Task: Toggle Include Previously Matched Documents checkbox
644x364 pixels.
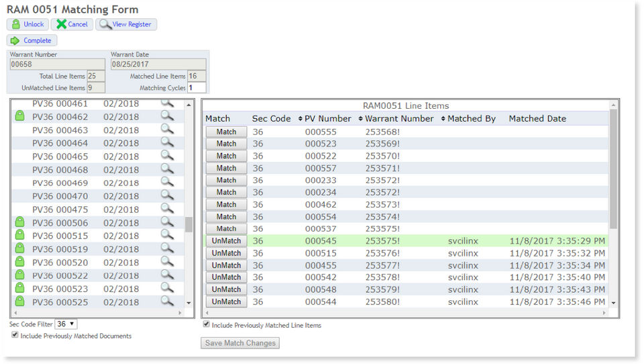Action: pyautogui.click(x=15, y=335)
